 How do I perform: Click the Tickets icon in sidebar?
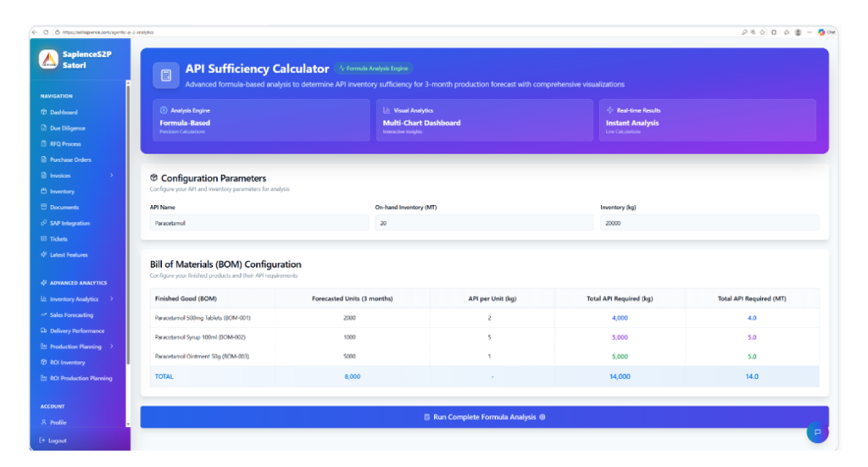point(44,238)
